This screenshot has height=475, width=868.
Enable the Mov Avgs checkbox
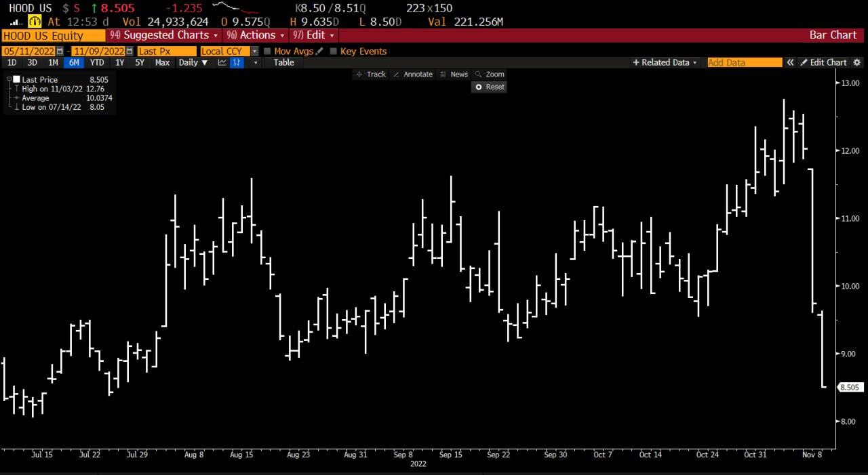click(x=267, y=51)
